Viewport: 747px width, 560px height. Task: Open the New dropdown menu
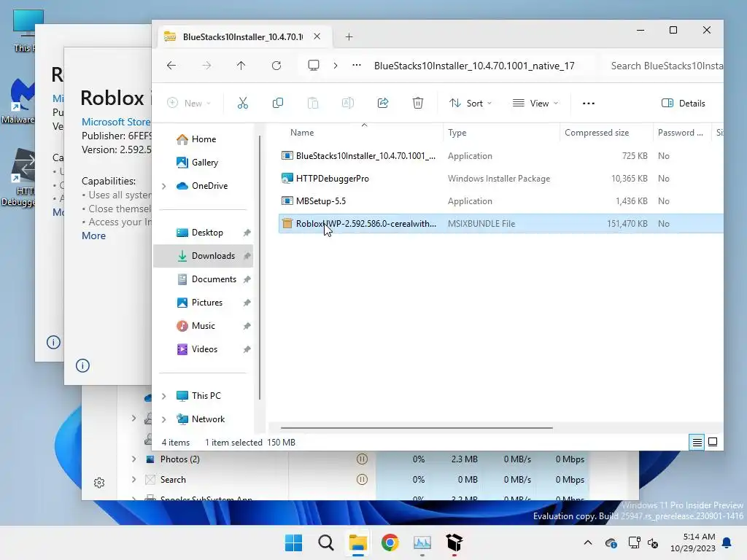tap(189, 103)
